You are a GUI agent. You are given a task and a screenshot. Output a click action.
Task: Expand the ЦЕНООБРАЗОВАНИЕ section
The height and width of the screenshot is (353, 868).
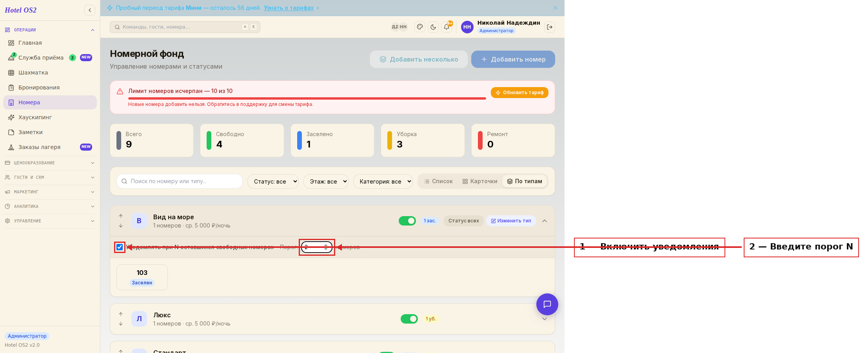tap(50, 163)
